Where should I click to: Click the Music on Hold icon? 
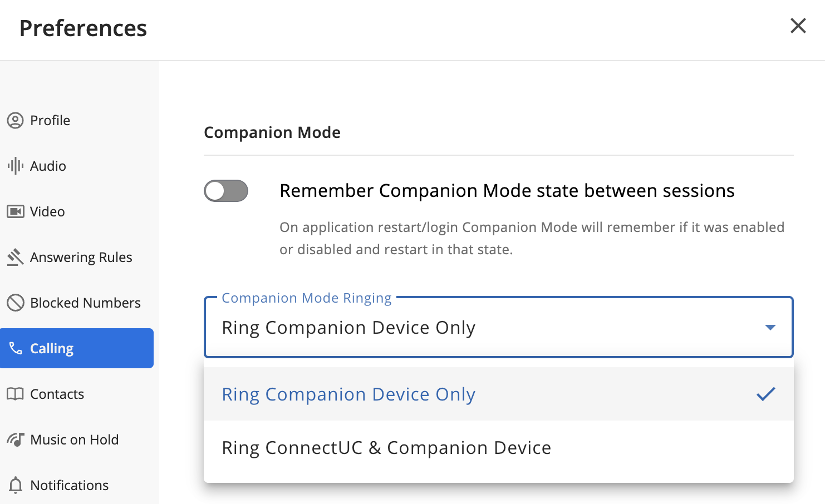click(x=15, y=439)
